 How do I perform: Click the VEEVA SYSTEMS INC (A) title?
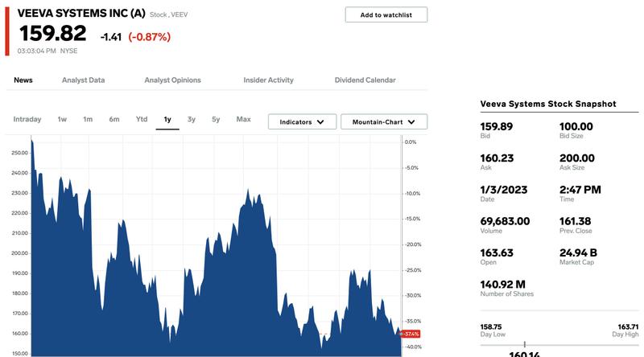[x=81, y=13]
